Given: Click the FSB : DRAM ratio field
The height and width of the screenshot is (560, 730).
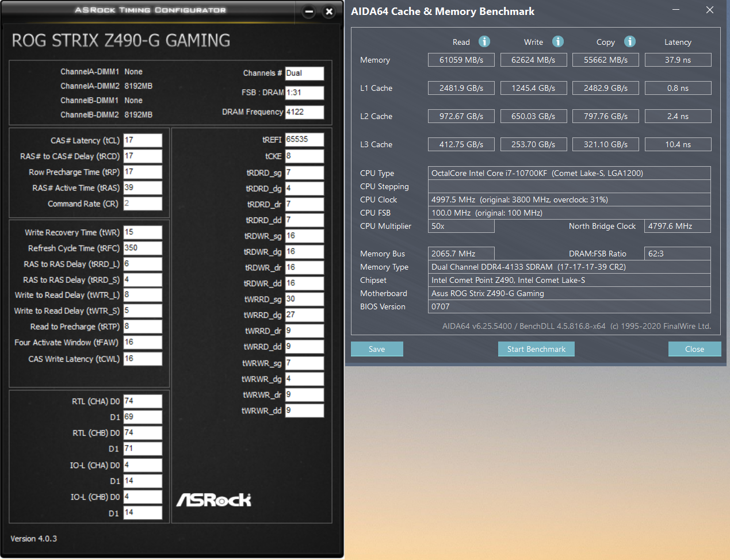Looking at the screenshot, I should 304,93.
